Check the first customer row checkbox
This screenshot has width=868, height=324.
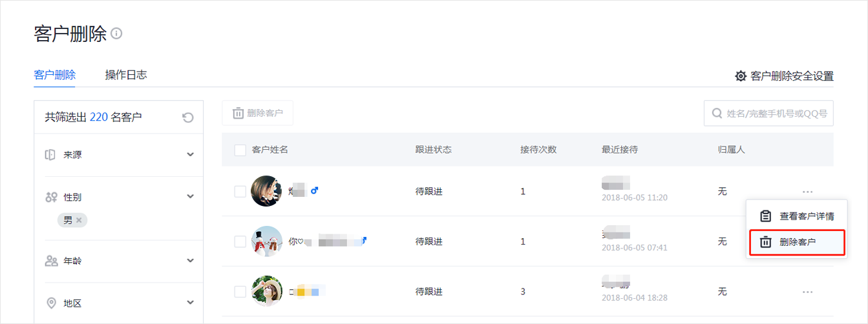coord(240,192)
